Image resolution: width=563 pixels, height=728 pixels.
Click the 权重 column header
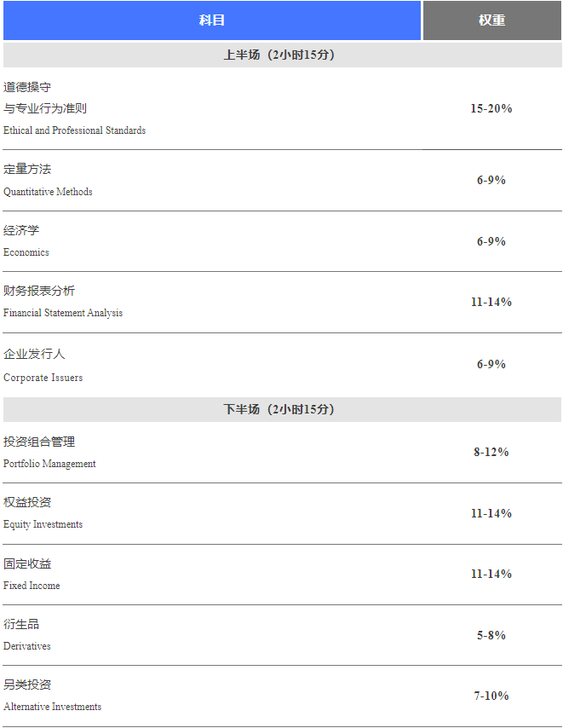(x=491, y=20)
